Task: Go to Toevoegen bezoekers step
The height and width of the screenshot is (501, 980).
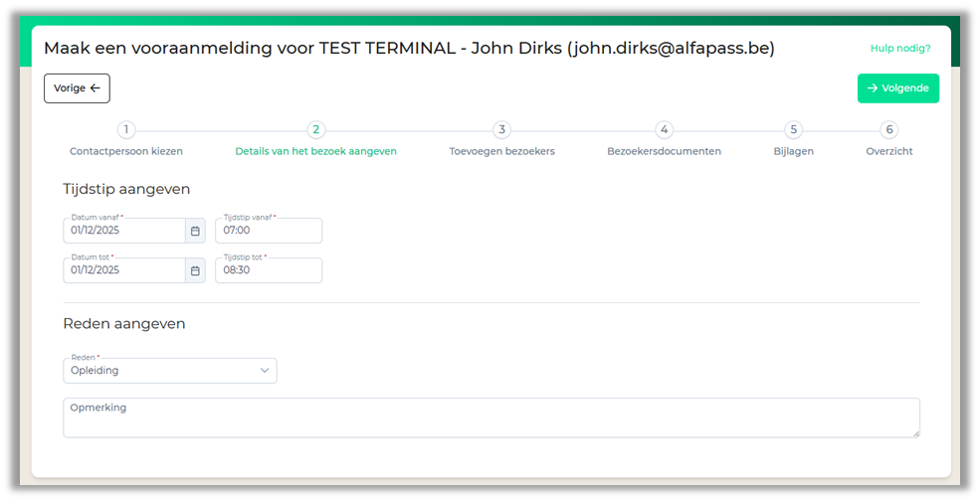Action: point(501,151)
